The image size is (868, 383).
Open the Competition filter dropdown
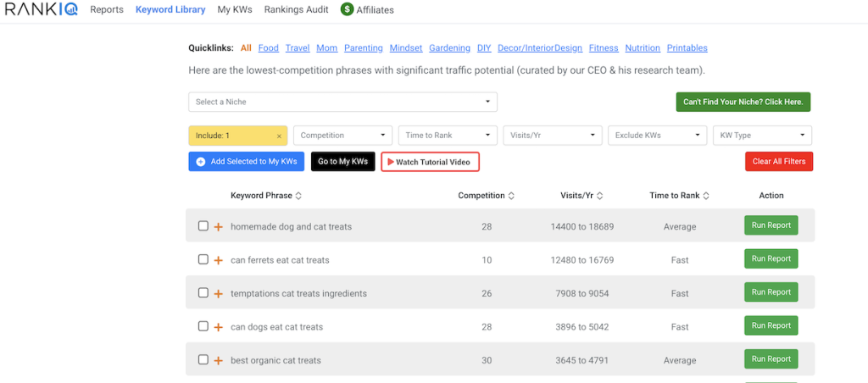[342, 136]
